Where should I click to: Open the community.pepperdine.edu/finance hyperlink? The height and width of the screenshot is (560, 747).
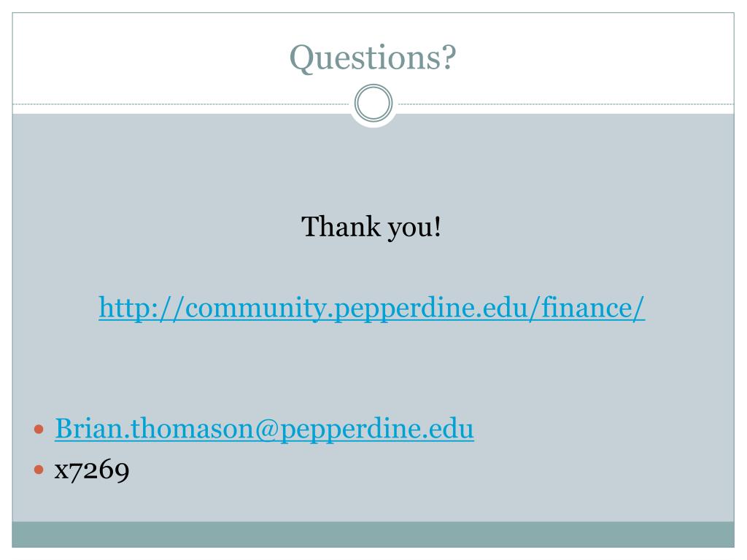(x=371, y=308)
